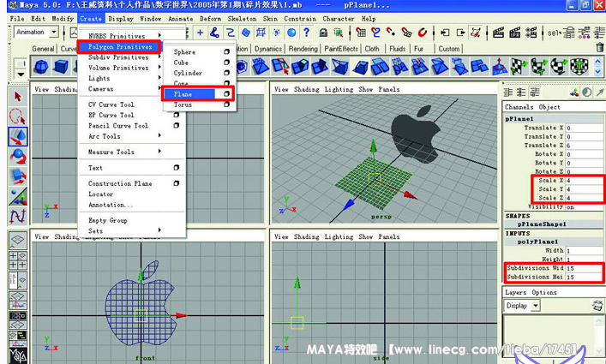The width and height of the screenshot is (606, 364).
Task: Open Cylinder options box
Action: [226, 73]
